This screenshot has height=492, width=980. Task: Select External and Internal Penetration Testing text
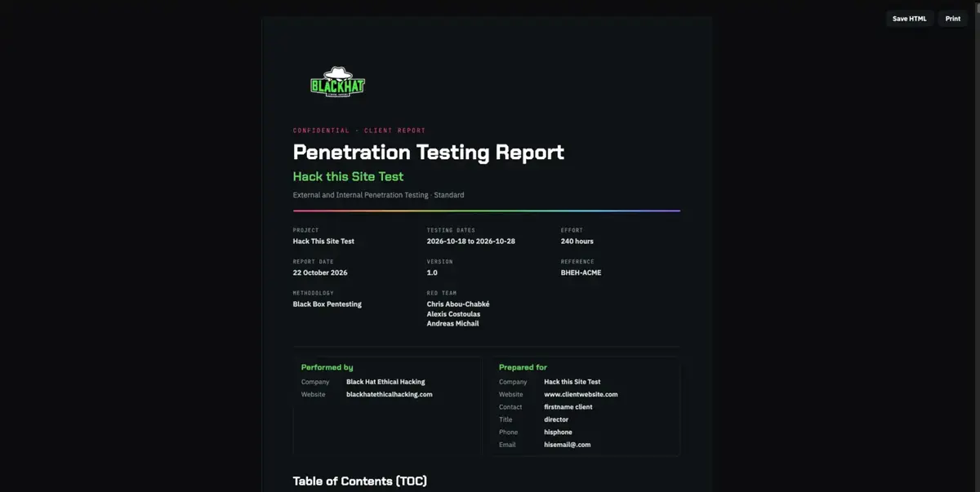click(378, 195)
